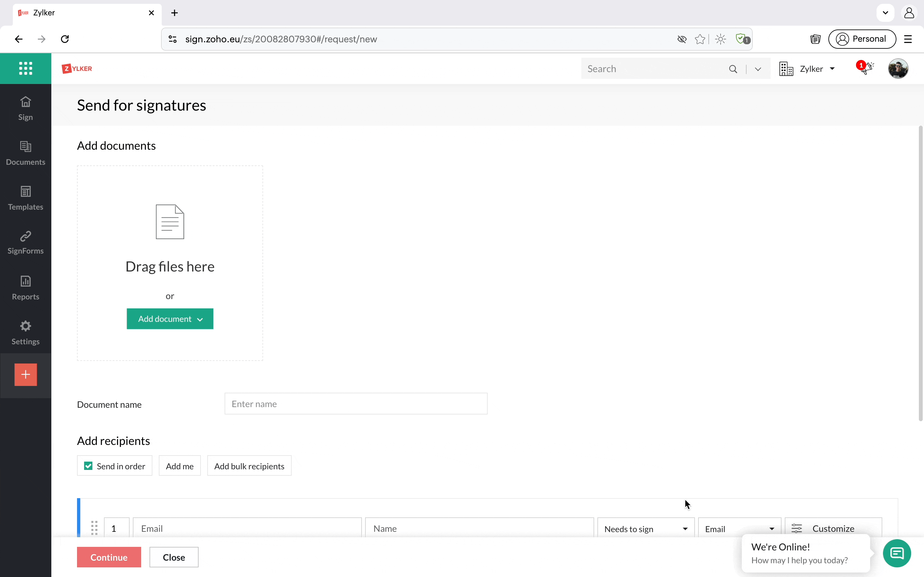Open SignForms in the sidebar
Viewport: 924px width, 577px height.
[26, 242]
